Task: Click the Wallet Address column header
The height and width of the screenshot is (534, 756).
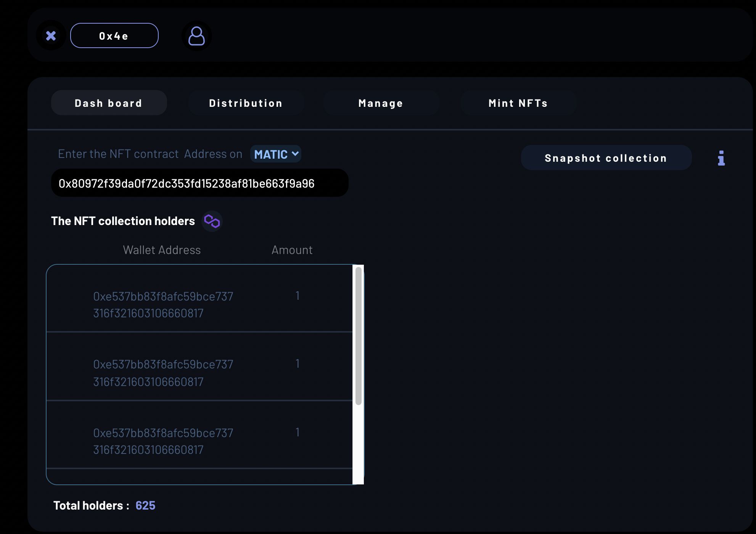Action: [162, 250]
